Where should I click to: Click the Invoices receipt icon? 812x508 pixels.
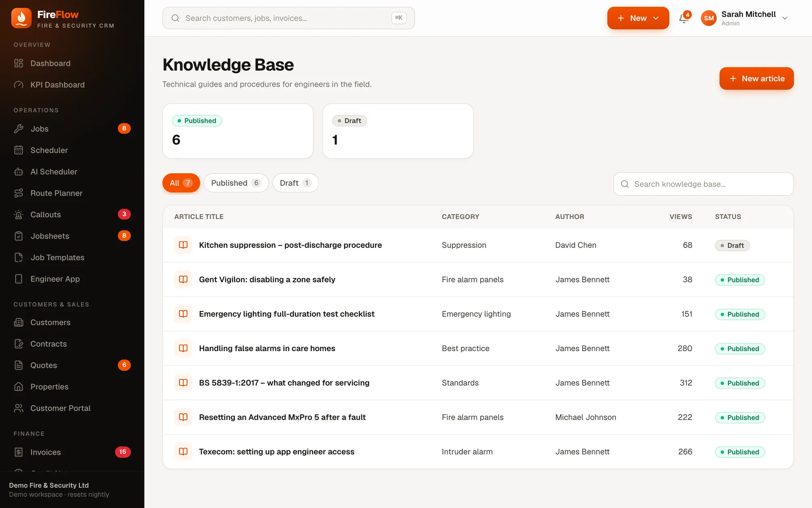19,452
